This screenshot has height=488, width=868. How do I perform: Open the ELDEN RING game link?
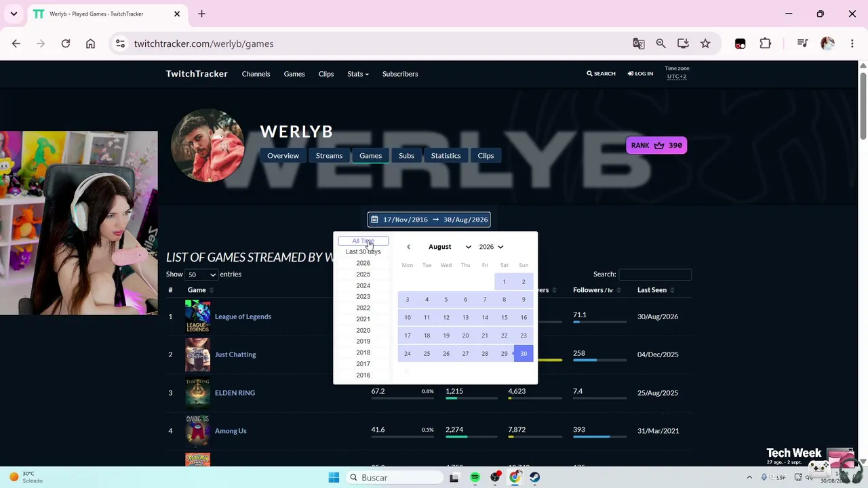coord(235,393)
